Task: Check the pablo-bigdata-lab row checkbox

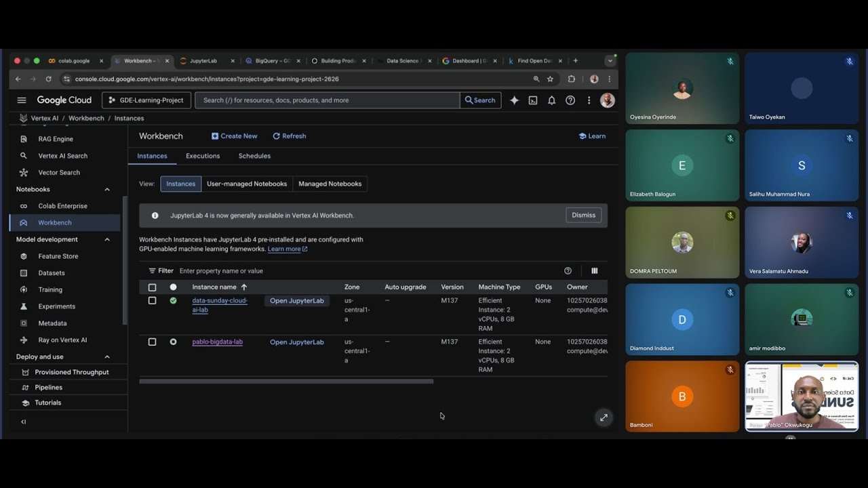Action: [152, 342]
